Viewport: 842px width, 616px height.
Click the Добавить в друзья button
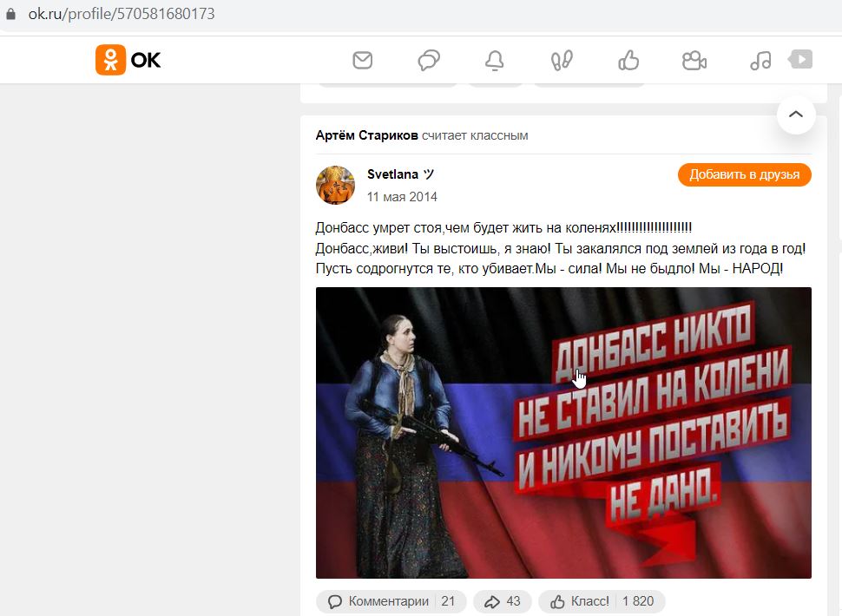[744, 175]
